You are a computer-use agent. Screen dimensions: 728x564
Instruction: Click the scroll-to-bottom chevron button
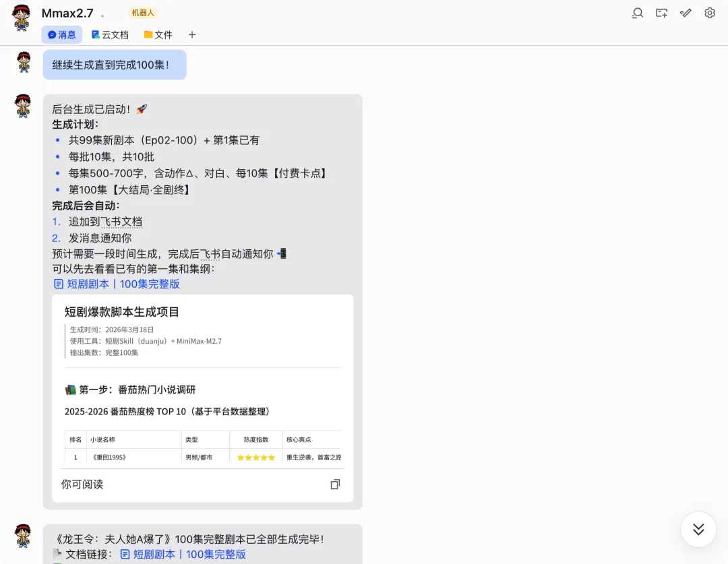(698, 530)
